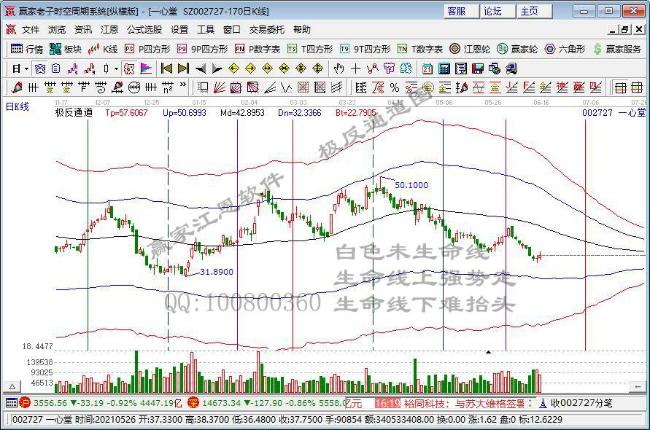Open the 江恩 menu

(109, 30)
